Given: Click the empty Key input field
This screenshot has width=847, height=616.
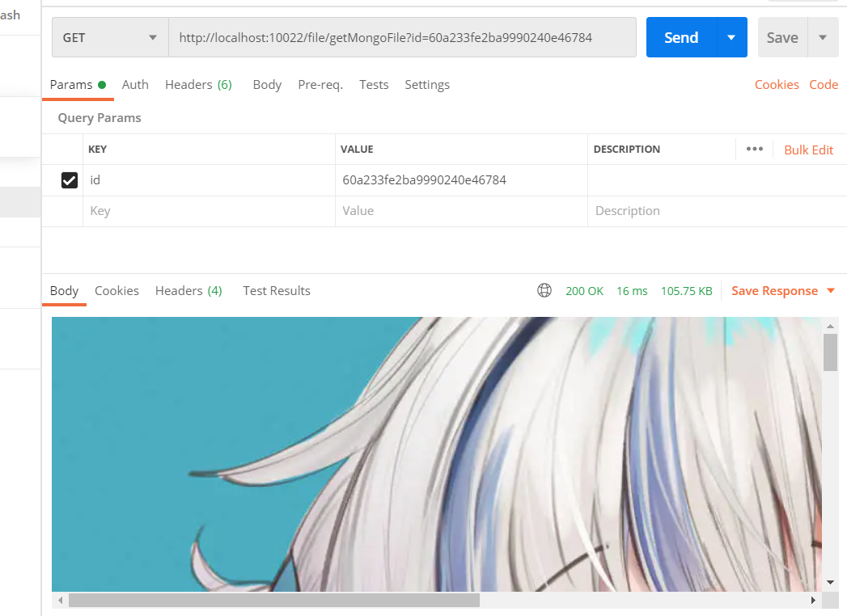Looking at the screenshot, I should (209, 211).
